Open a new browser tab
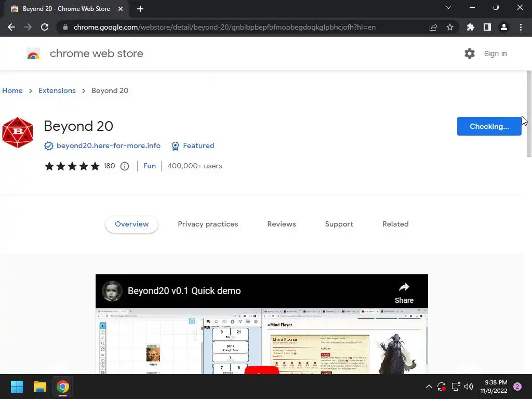The height and width of the screenshot is (399, 532). coord(140,9)
